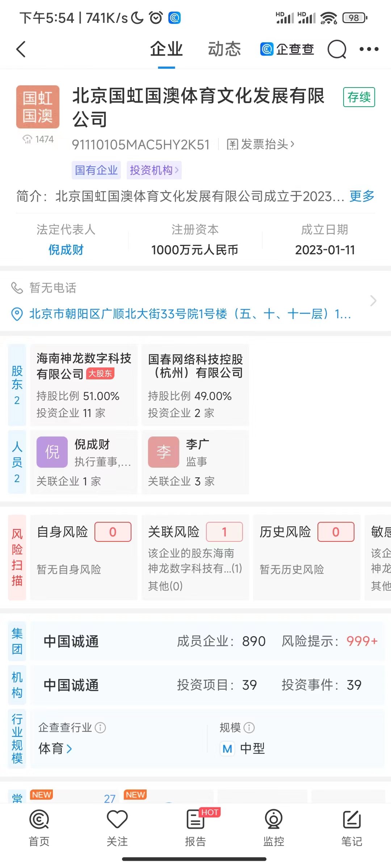Open 发票抬头 invoice header link

pos(261,144)
